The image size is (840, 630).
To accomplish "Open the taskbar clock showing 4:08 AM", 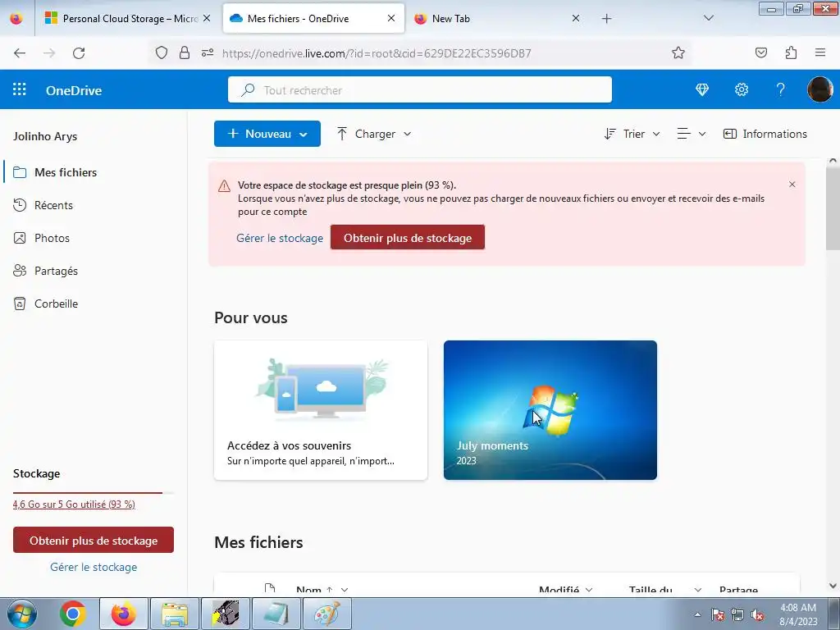I will point(797,614).
